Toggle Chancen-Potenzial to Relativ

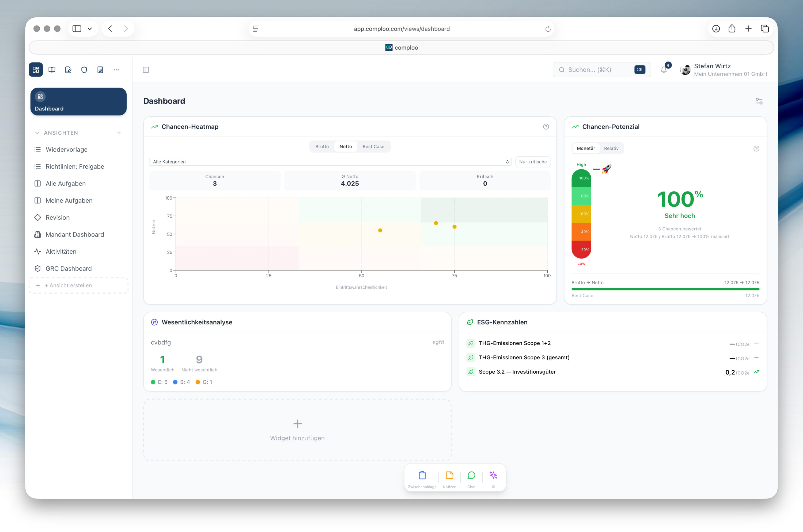(x=611, y=148)
